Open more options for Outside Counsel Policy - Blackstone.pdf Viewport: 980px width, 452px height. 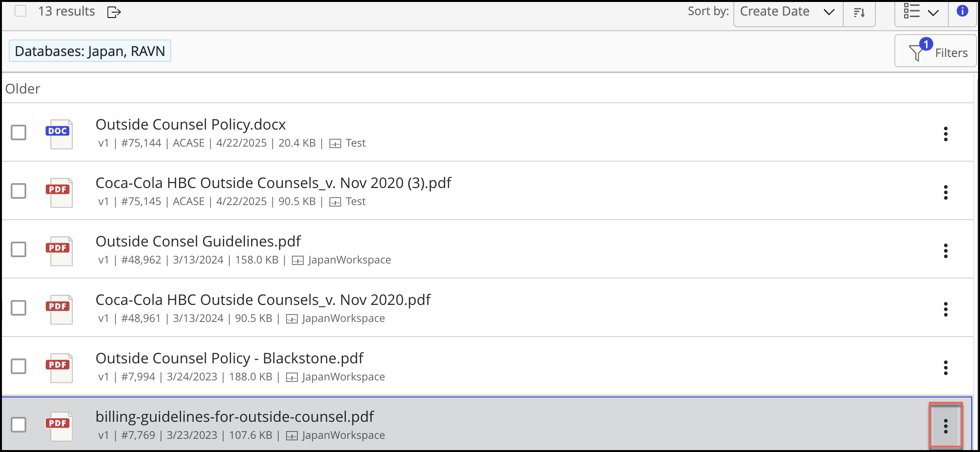(945, 368)
